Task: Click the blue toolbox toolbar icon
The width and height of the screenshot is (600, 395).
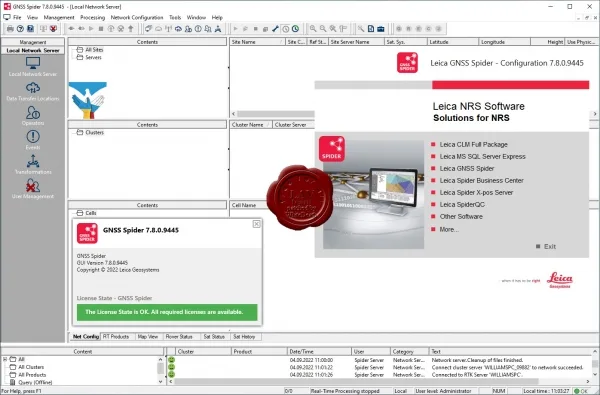Action: 381,29
